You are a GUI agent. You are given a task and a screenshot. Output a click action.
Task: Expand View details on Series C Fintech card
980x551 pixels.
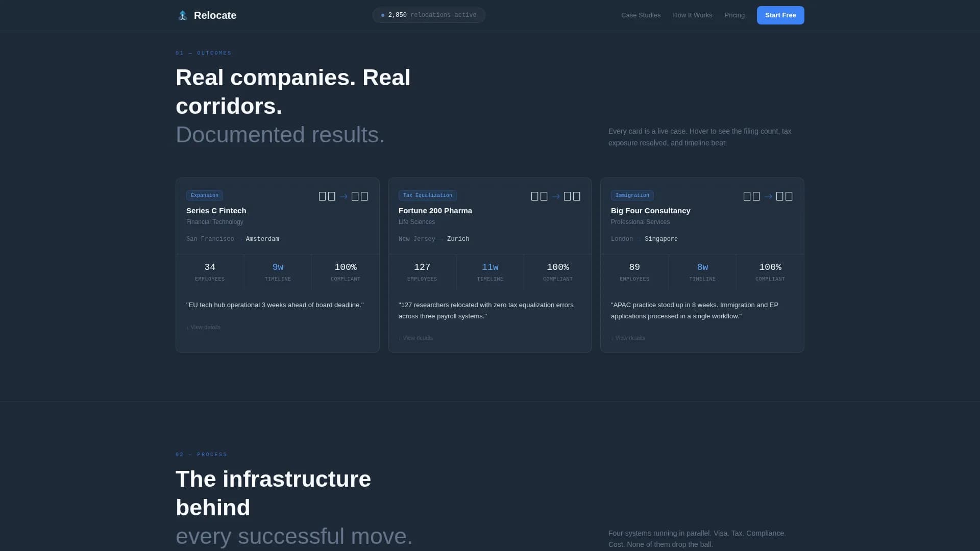click(204, 328)
